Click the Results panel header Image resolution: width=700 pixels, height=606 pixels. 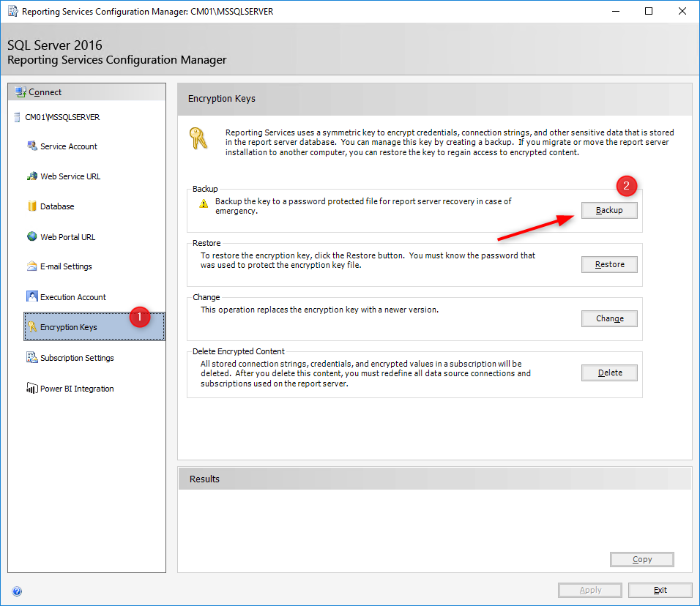tap(435, 479)
